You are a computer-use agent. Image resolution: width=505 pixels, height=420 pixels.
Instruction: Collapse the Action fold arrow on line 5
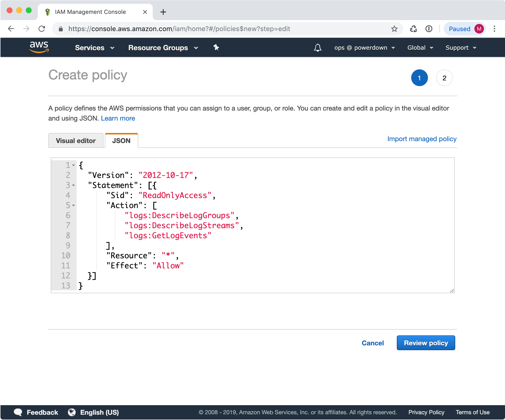73,206
